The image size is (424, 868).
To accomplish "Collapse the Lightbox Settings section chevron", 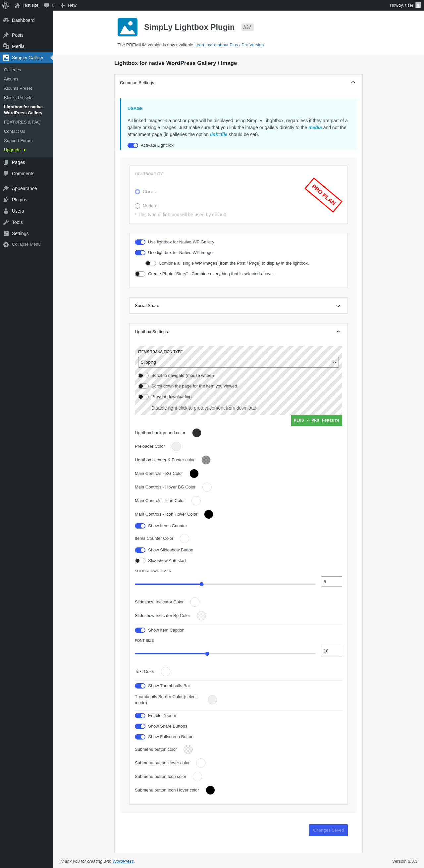I will [338, 332].
